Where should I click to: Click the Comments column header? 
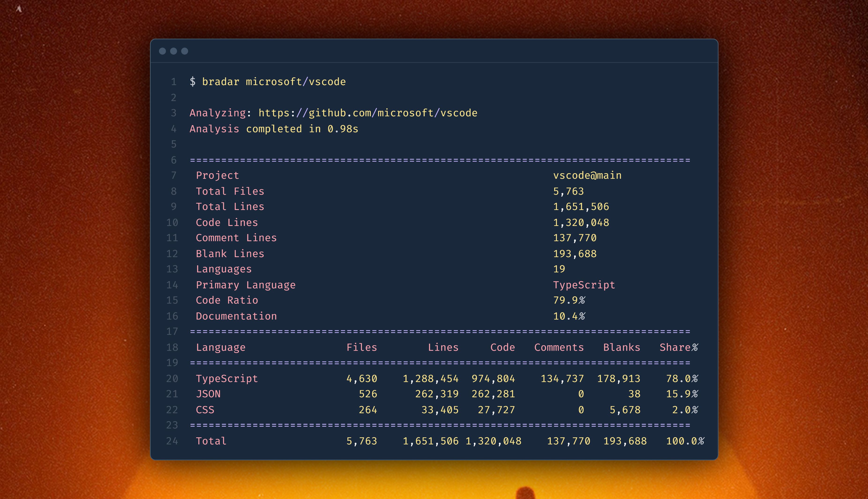tap(559, 347)
